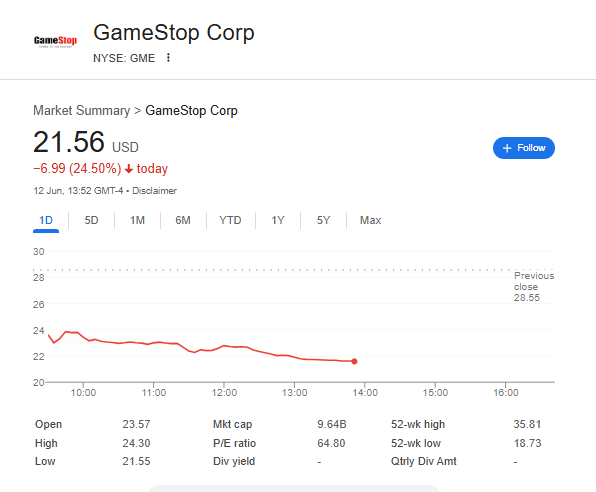The height and width of the screenshot is (492, 596).
Task: View the 1Y chart range
Action: (x=278, y=220)
